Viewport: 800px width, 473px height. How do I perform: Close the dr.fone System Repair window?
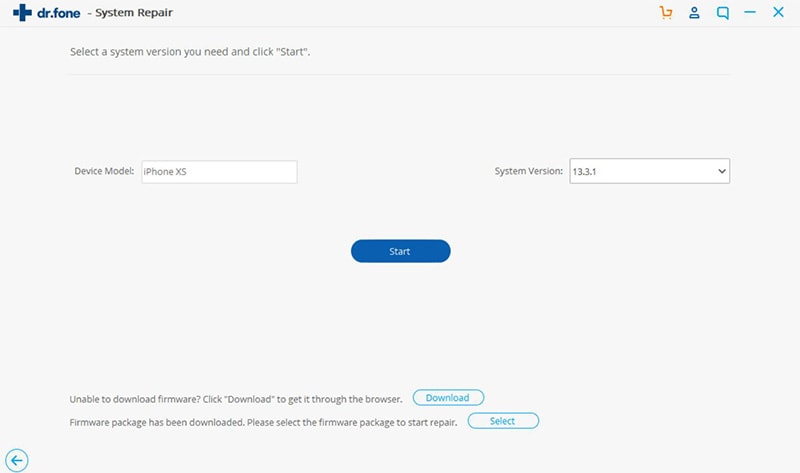pos(778,12)
